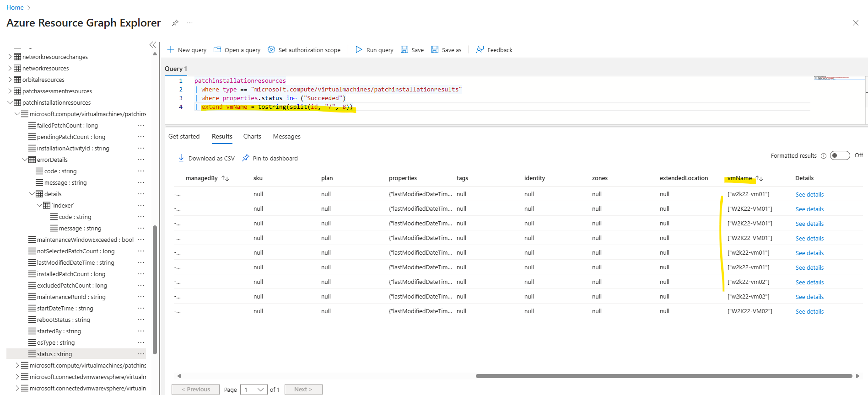Open ellipsis menu for status field
The image size is (868, 395).
coord(141,354)
